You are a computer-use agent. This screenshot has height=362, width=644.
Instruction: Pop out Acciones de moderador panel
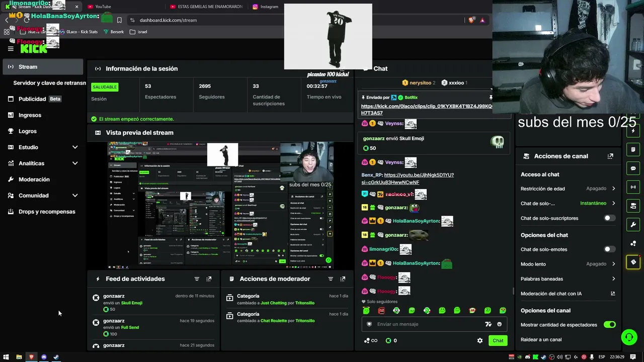pos(343,279)
